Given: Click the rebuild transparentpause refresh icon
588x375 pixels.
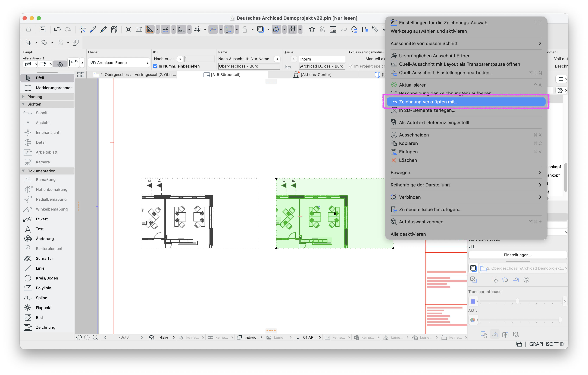Looking at the screenshot, I should tap(526, 280).
